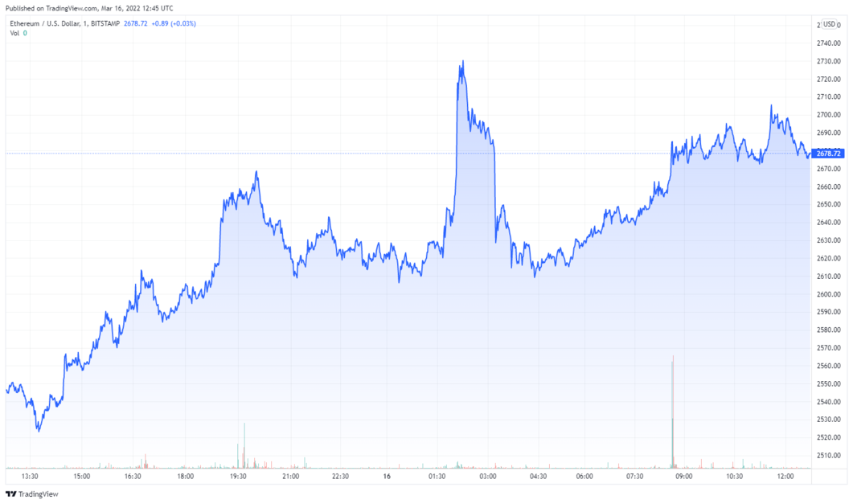Screen dimensions: 853x504
Task: Click the 2740.00 price axis label
Action: [829, 43]
